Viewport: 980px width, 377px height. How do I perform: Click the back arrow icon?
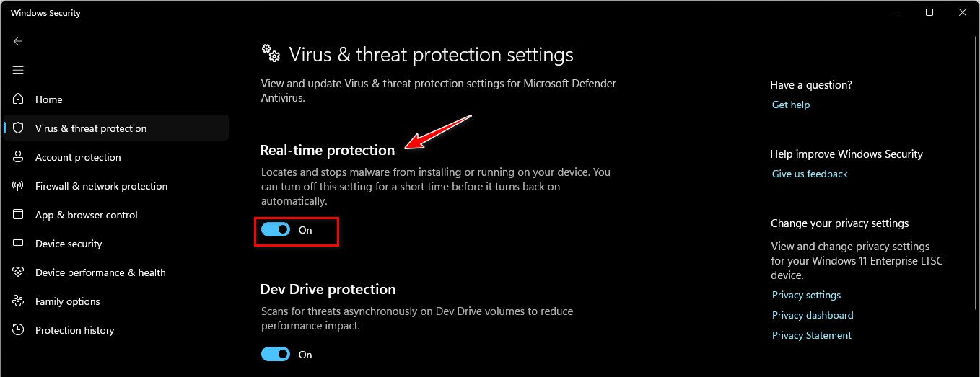point(18,41)
